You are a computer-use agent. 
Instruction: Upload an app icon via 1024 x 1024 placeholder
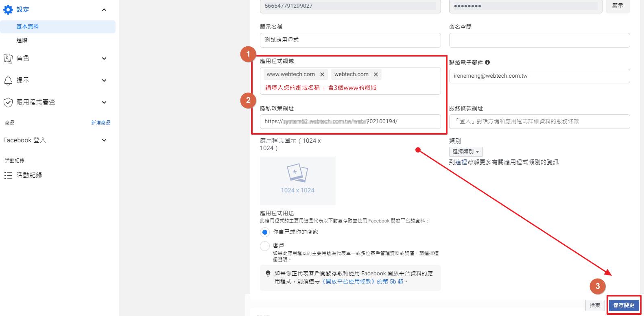click(297, 181)
